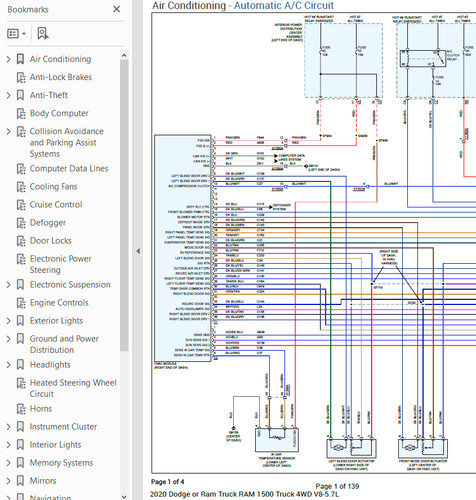
Task: Open the Computer Data Lines bookmark
Action: (69, 169)
